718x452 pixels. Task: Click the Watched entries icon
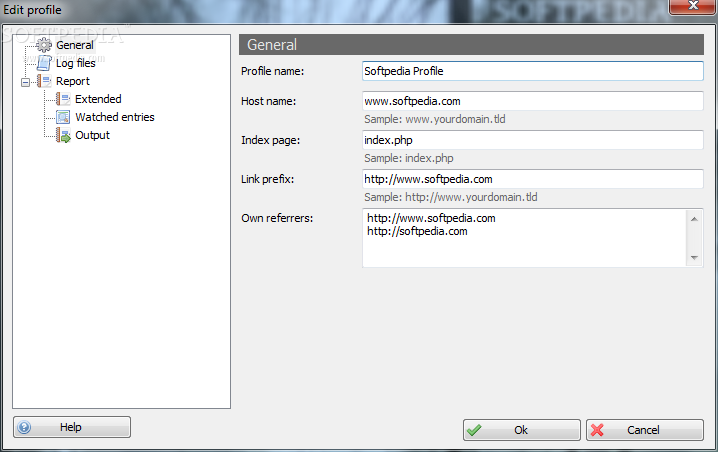(63, 117)
